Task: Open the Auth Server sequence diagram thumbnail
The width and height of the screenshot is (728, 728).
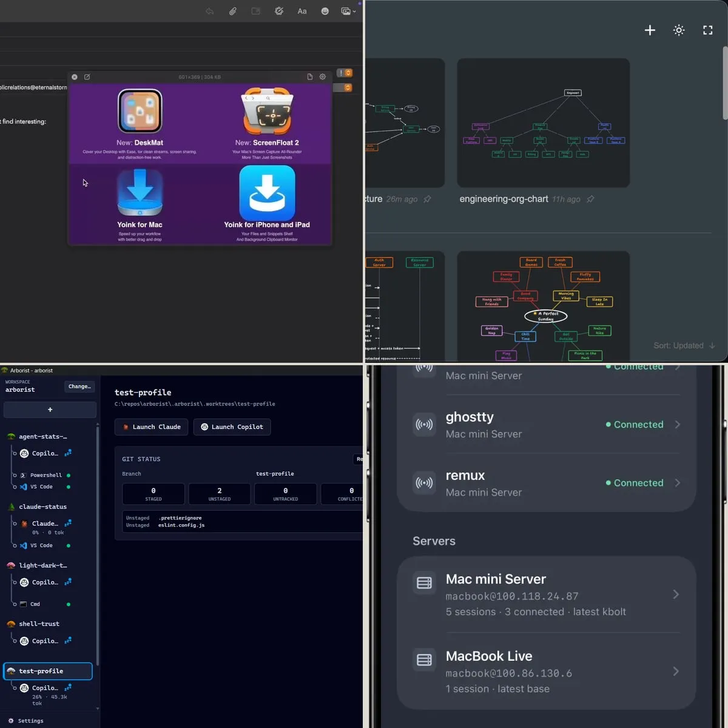Action: coord(405,306)
